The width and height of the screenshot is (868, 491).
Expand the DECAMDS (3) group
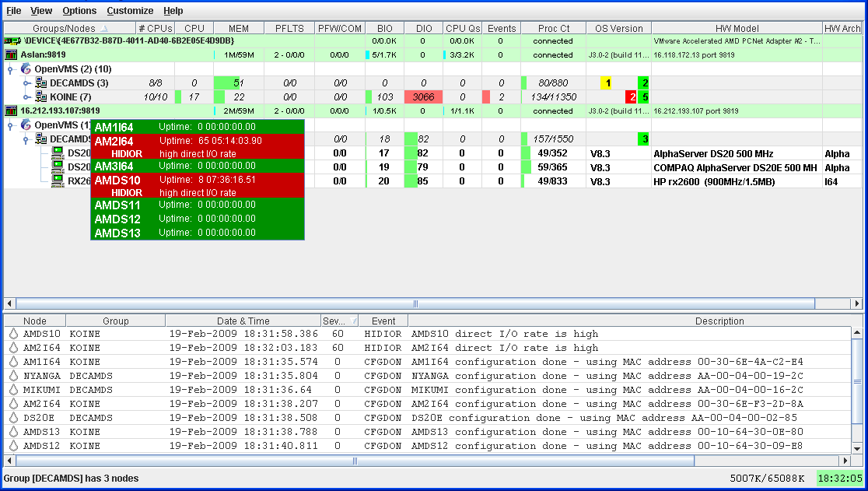tap(26, 83)
